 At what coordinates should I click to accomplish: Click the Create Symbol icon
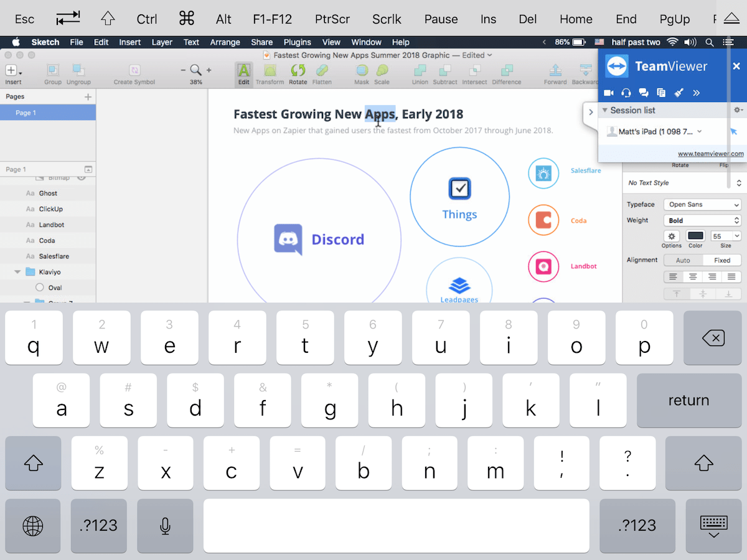coord(134,73)
